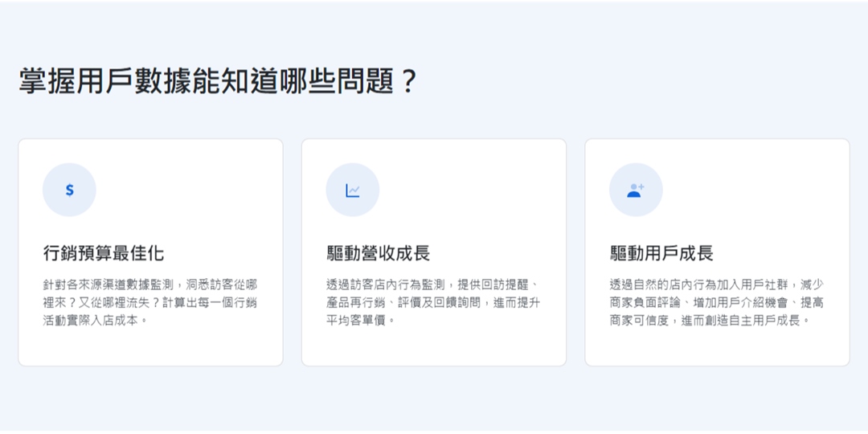Click the line starting with 商家負面評論
868x434 pixels.
point(717,302)
